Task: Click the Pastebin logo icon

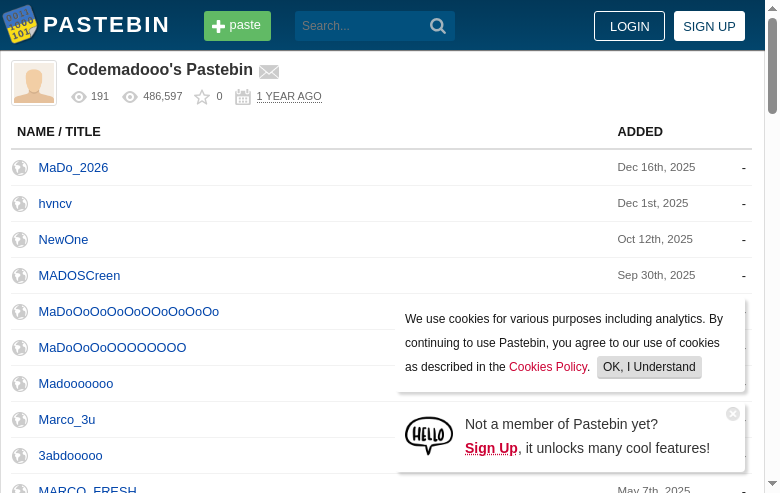Action: tap(20, 24)
